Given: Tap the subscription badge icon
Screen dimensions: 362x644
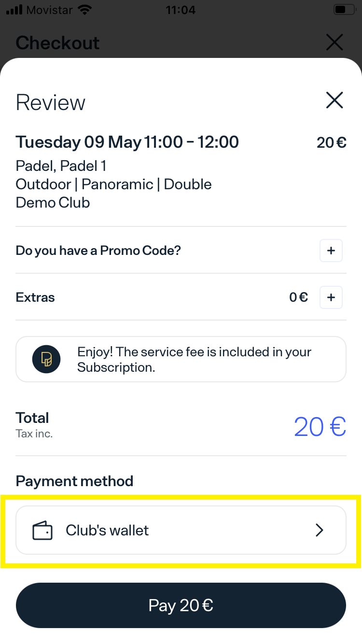Looking at the screenshot, I should click(x=46, y=359).
